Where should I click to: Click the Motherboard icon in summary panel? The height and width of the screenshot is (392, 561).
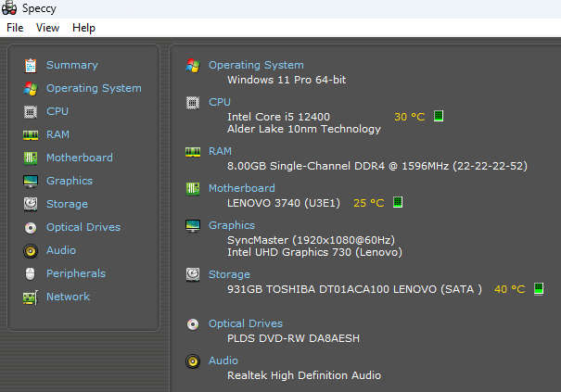tap(193, 189)
